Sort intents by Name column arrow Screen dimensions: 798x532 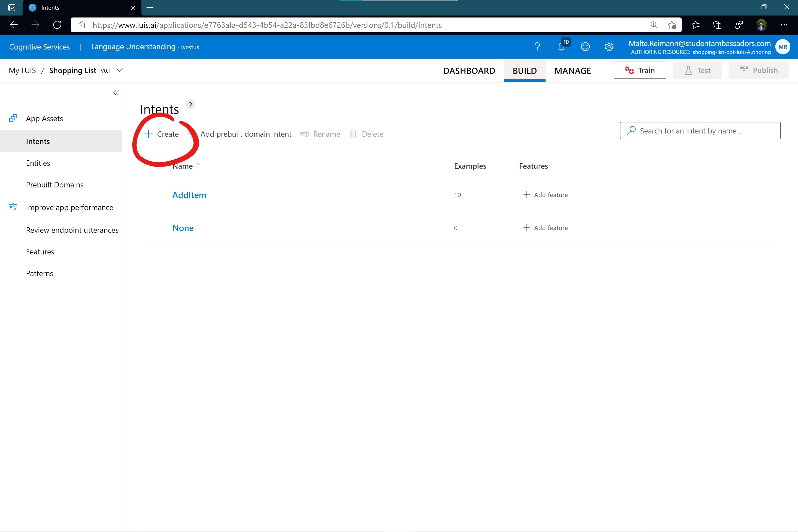pyautogui.click(x=198, y=166)
